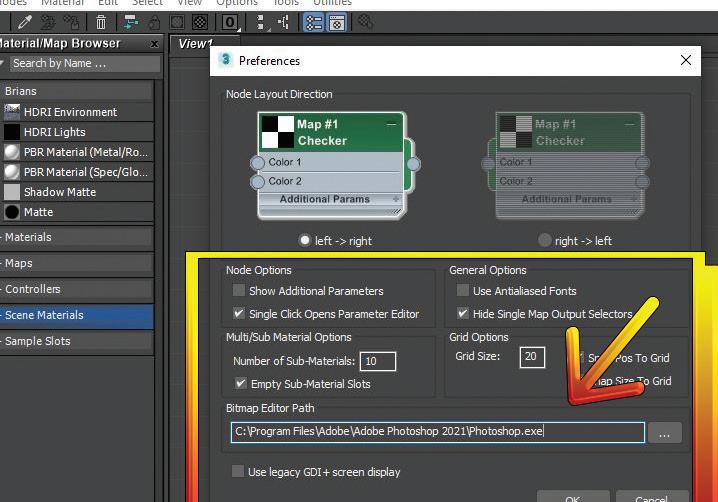Viewport: 718px width, 502px height.
Task: Toggle Show Shaded Material in Viewport
Action: pyautogui.click(x=177, y=22)
